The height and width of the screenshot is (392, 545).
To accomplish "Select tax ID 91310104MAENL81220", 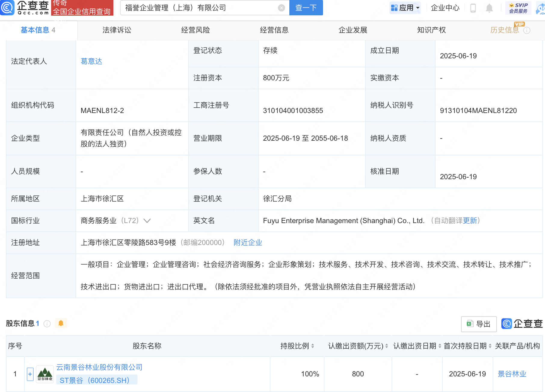I will pos(478,111).
